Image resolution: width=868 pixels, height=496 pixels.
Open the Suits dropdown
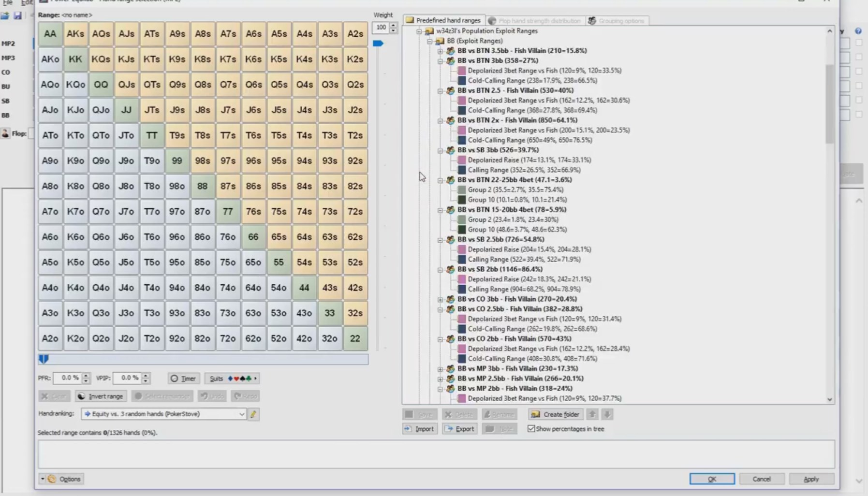[x=232, y=379]
